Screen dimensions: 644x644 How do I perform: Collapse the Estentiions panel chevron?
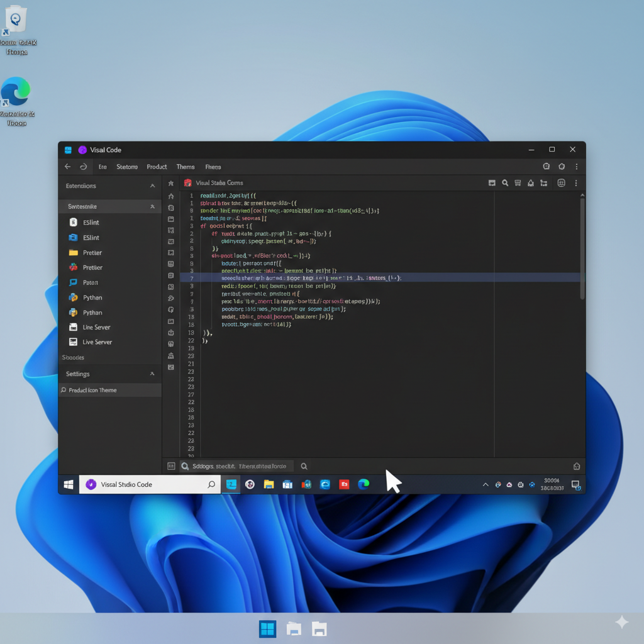pos(152,186)
